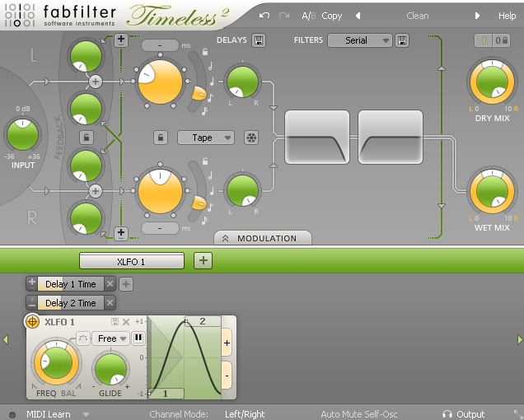The height and width of the screenshot is (420, 524).
Task: Click the XLFO snap/glide shape icon
Action: tap(83, 338)
